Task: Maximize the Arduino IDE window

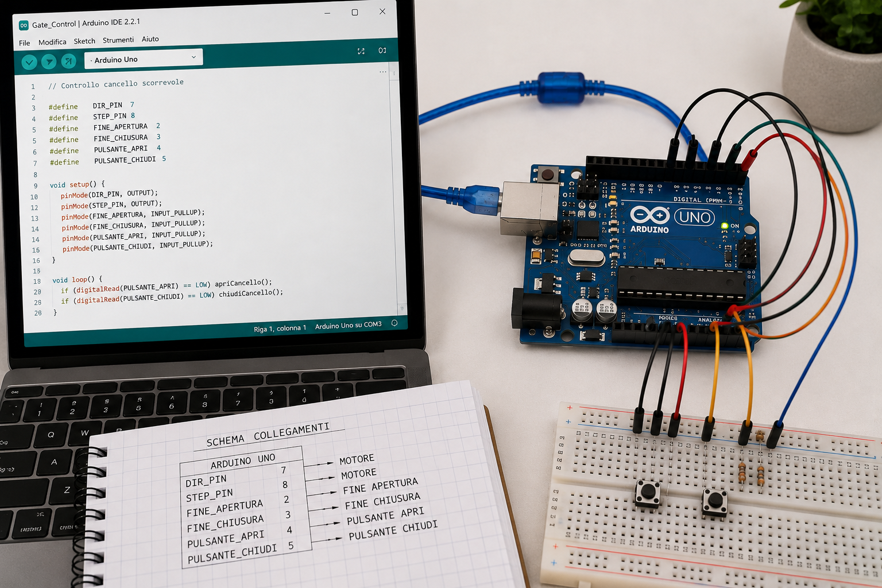Action: pos(355,12)
